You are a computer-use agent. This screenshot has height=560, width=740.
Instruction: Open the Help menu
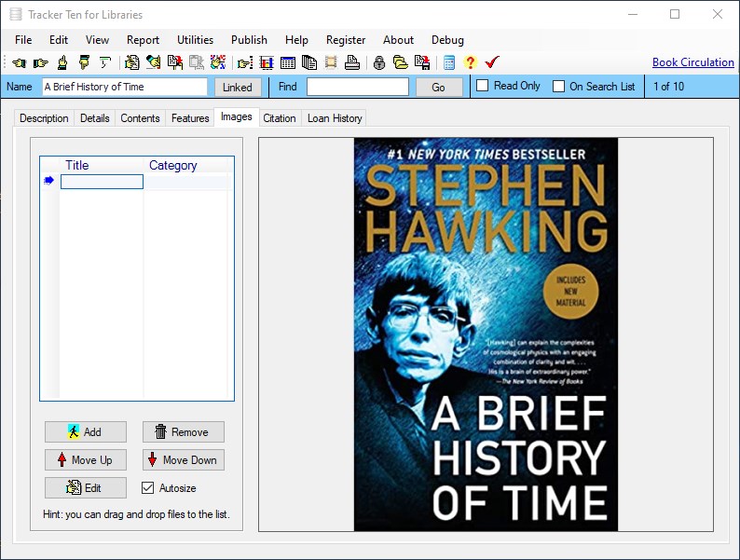(296, 40)
